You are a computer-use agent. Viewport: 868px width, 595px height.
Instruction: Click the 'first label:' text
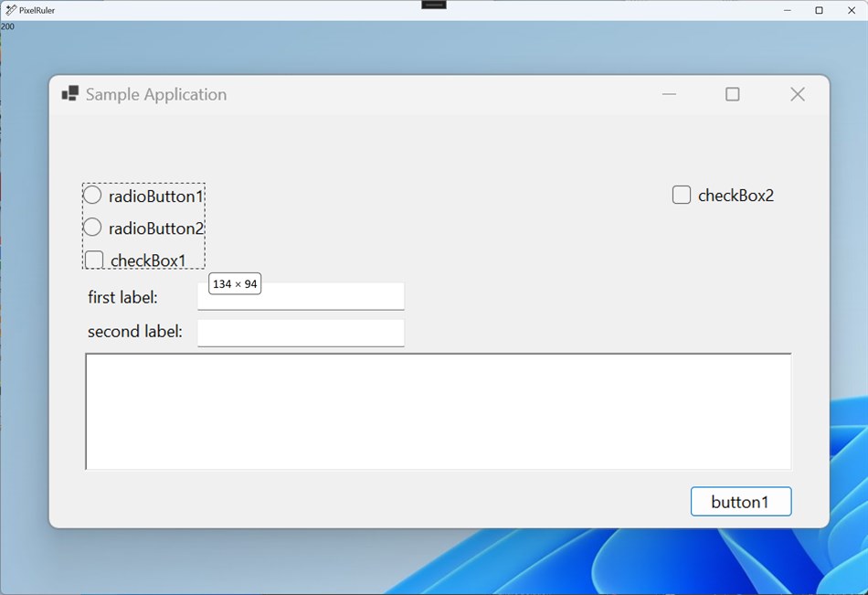tap(123, 298)
